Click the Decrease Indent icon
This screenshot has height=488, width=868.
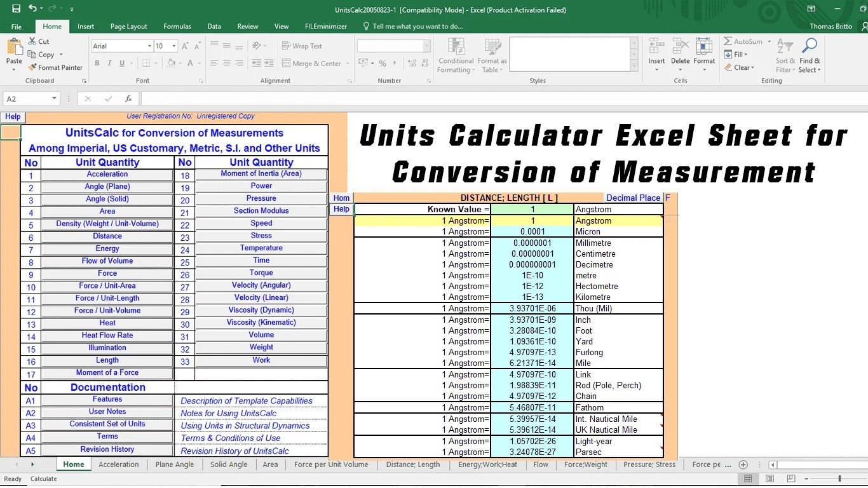(255, 64)
